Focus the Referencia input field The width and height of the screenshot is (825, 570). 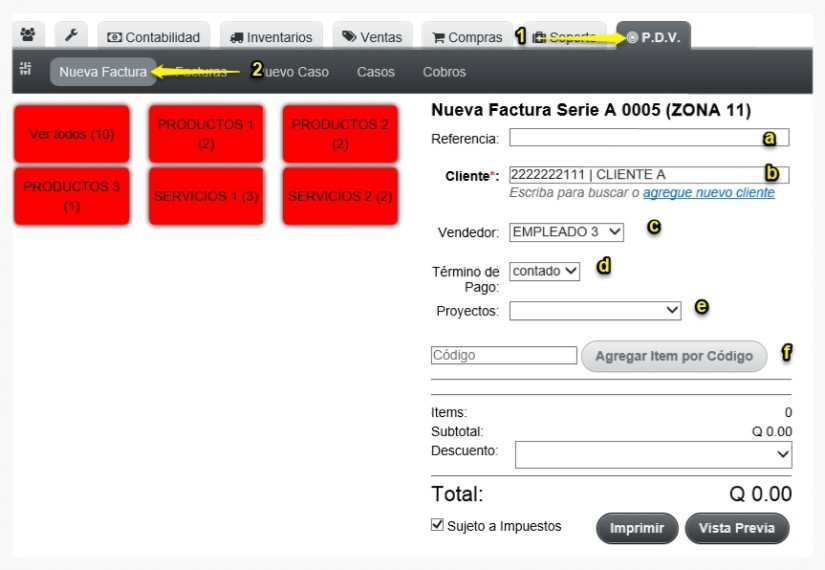[649, 137]
